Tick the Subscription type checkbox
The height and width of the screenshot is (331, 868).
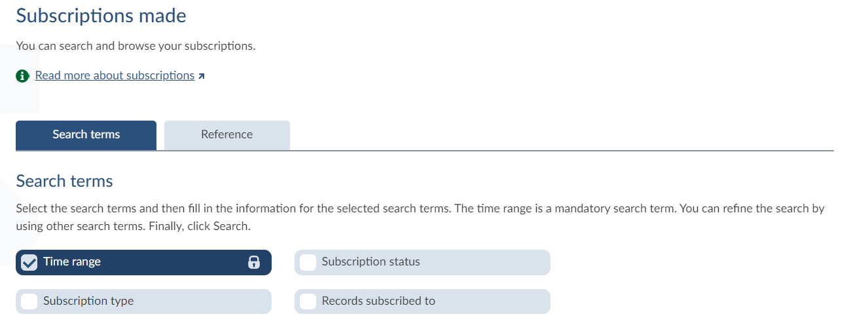pos(29,302)
